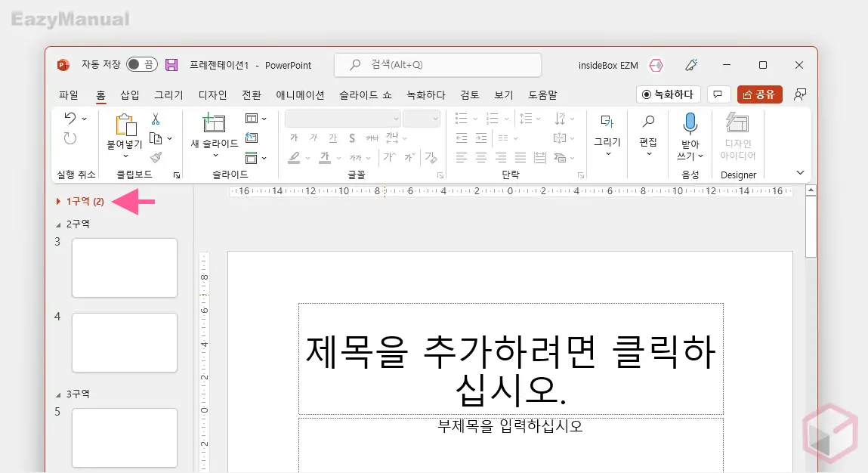This screenshot has width=868, height=473.
Task: Click the Save floppy disk icon
Action: click(x=171, y=65)
